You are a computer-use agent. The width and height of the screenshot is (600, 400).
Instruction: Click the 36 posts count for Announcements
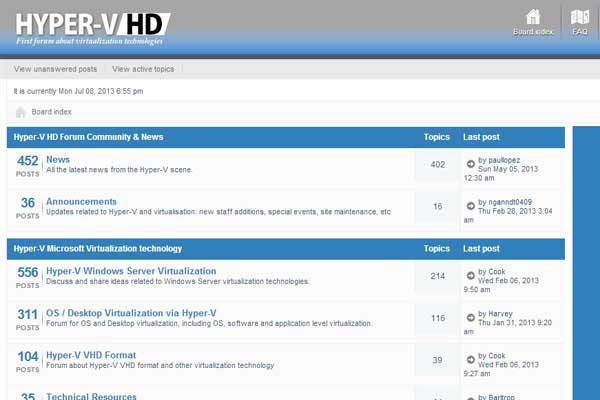[x=28, y=203]
